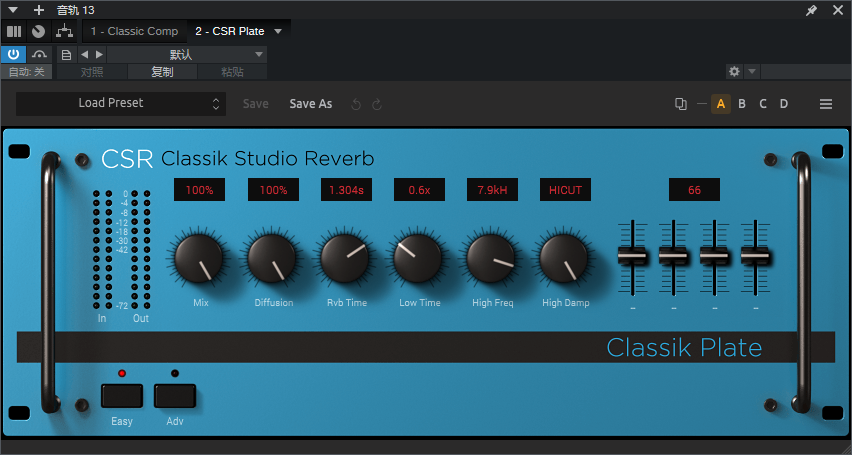Image resolution: width=852 pixels, height=455 pixels.
Task: Click the Mix knob
Action: coord(199,259)
